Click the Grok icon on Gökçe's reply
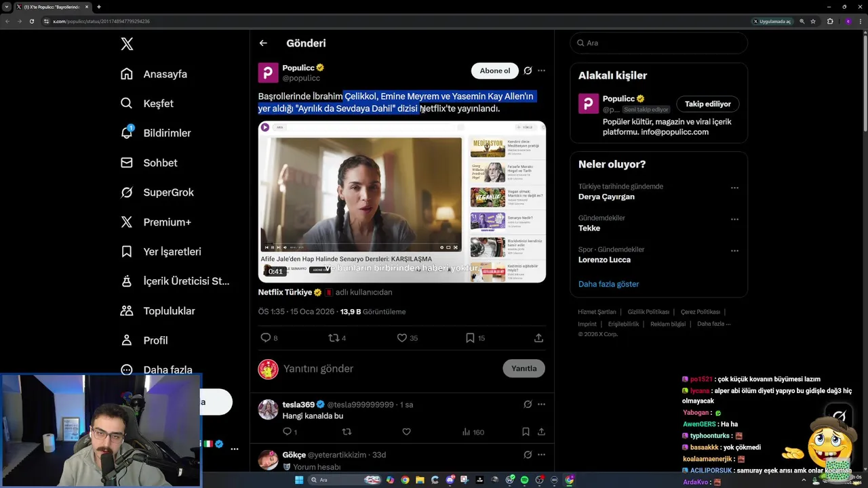Image resolution: width=868 pixels, height=488 pixels. tap(528, 455)
